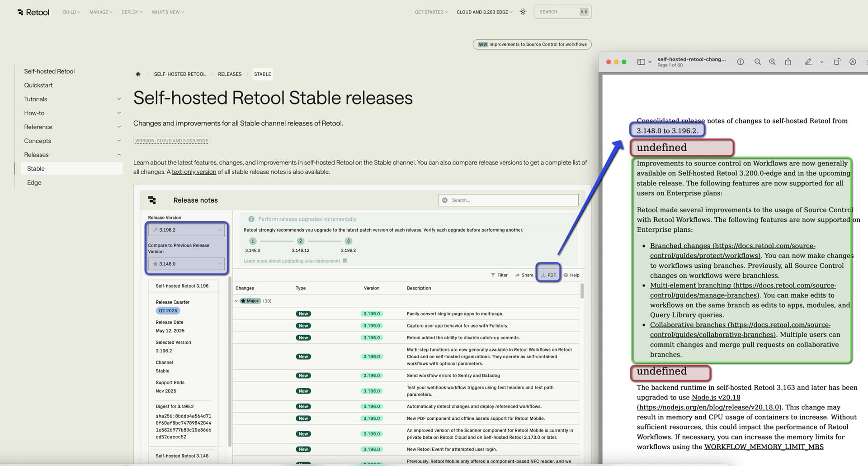The image size is (868, 466).
Task: Toggle the light/dark theme sun icon
Action: 523,12
